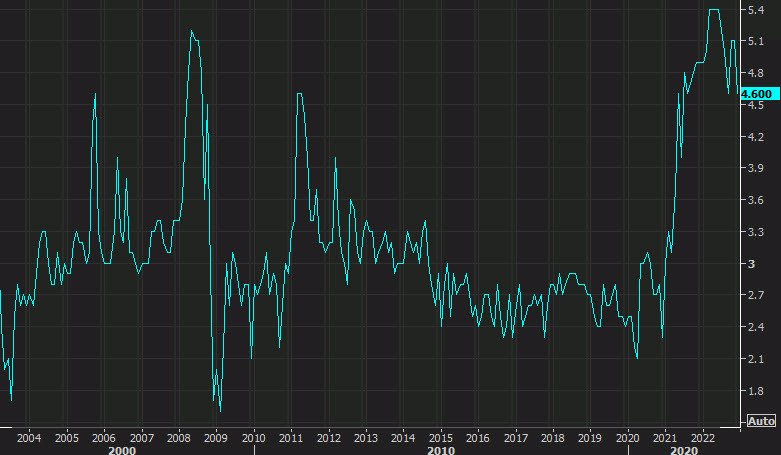This screenshot has width=781, height=455.
Task: Click the 2010 decade label below axis
Action: tap(441, 451)
